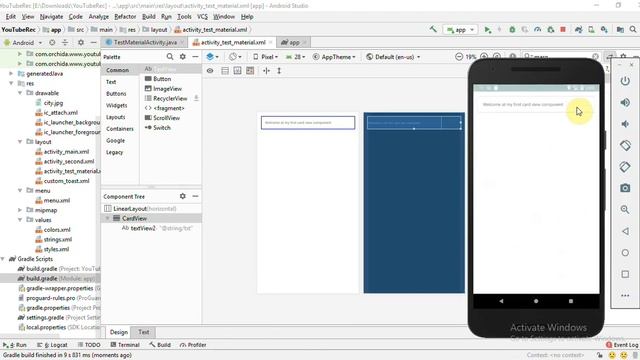640x360 pixels.
Task: Click the emulator sidebar Home circle
Action: click(625, 253)
